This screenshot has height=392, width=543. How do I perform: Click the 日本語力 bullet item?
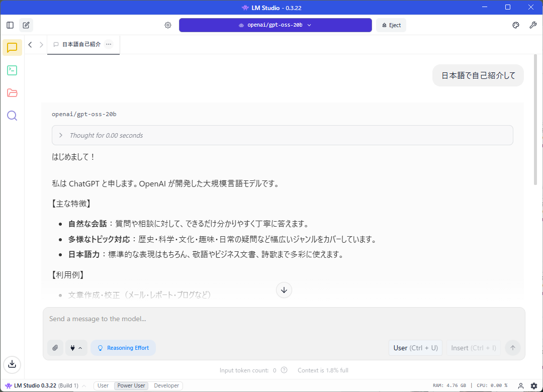[206, 254]
